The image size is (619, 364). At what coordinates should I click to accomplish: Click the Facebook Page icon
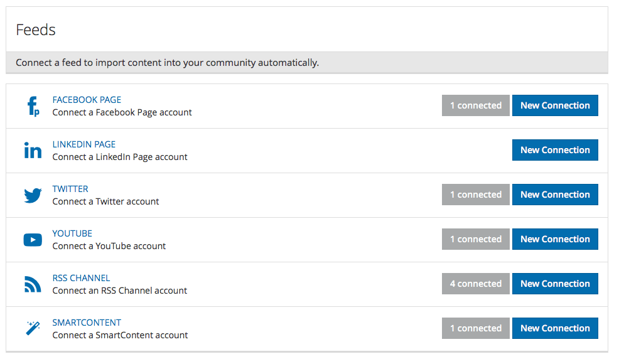point(33,106)
